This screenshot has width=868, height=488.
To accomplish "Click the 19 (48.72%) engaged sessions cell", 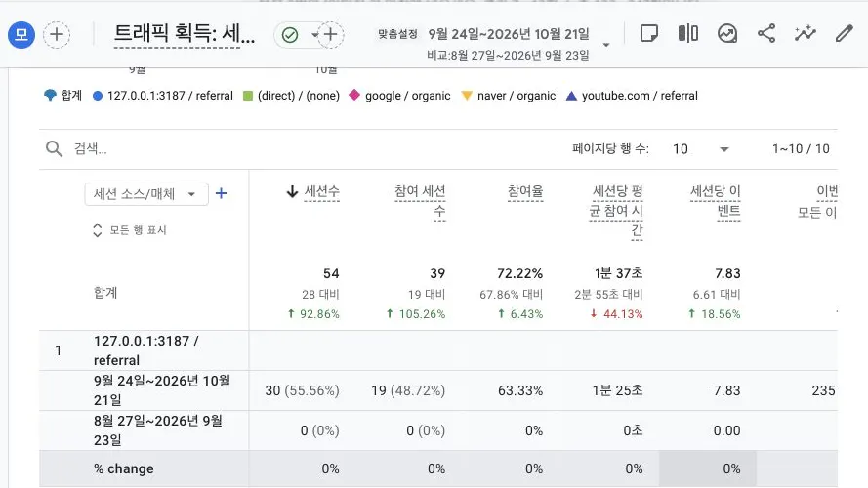I will point(408,390).
